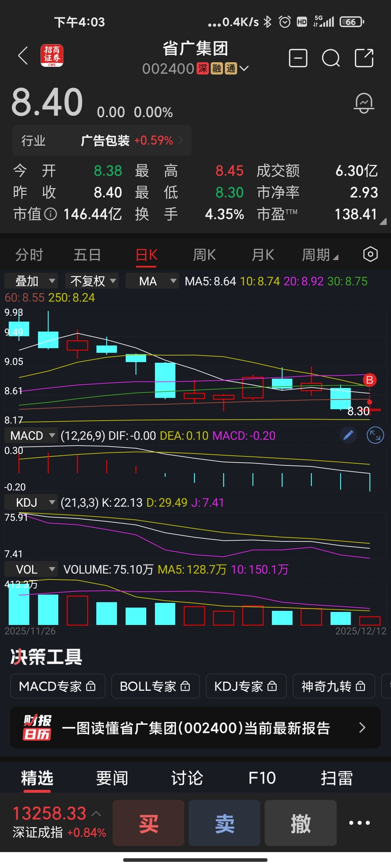
Task: Tap the 买 buy button
Action: (x=148, y=823)
